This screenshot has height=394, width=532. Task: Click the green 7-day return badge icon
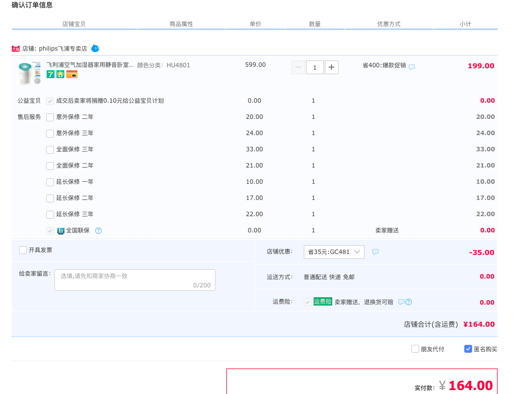[x=51, y=74]
